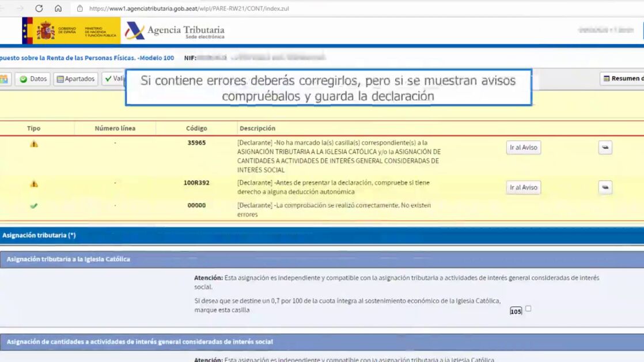
Task: Open the Apartados toolbar button
Action: pos(75,79)
